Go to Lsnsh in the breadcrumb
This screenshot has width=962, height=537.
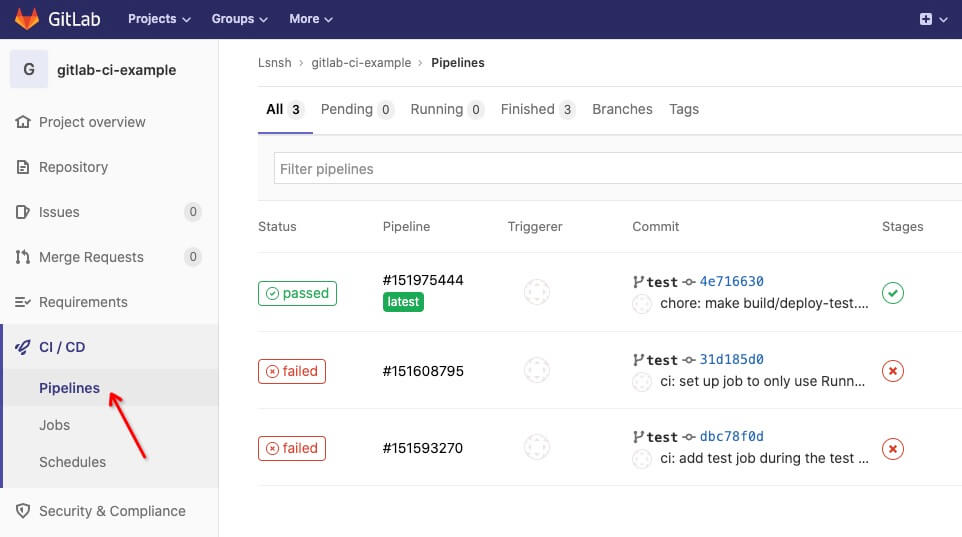coord(274,63)
